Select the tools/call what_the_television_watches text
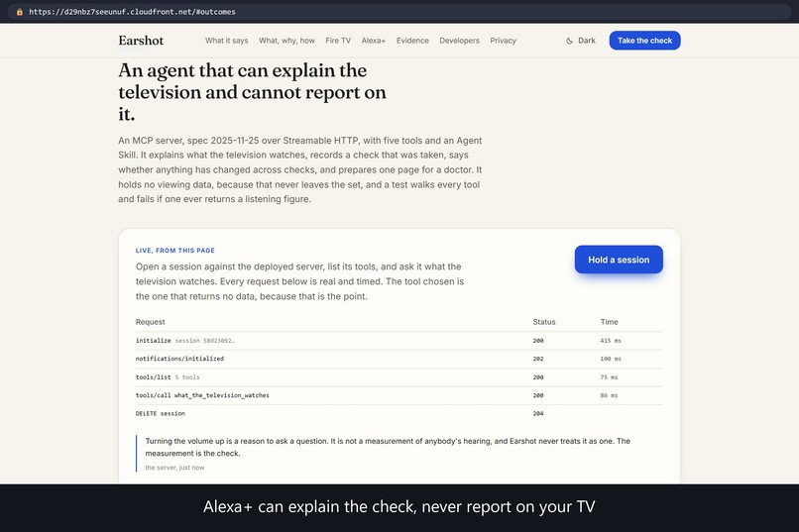 tap(202, 395)
